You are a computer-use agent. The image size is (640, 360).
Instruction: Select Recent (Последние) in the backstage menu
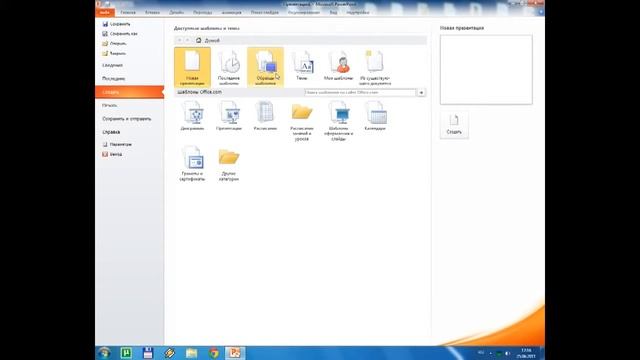pos(114,78)
